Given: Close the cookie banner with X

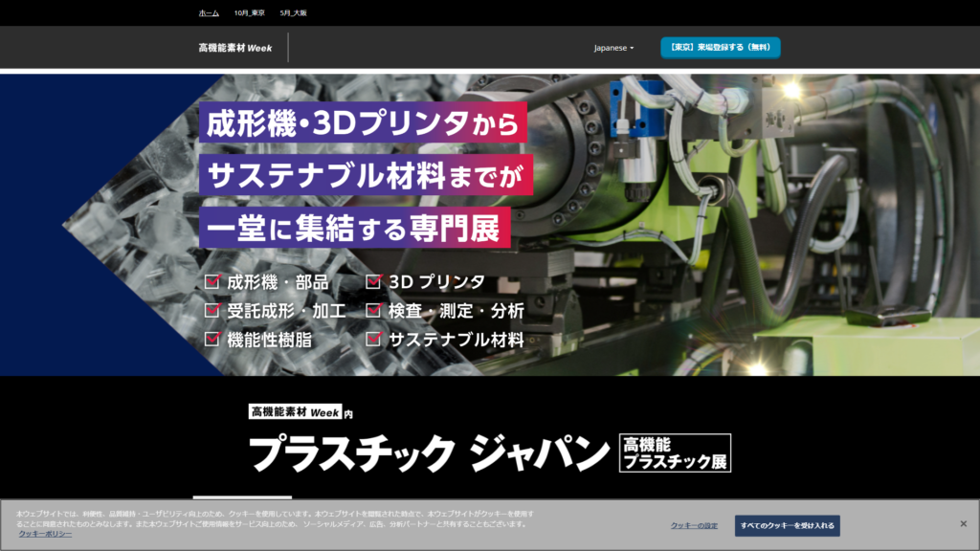Looking at the screenshot, I should [x=963, y=524].
